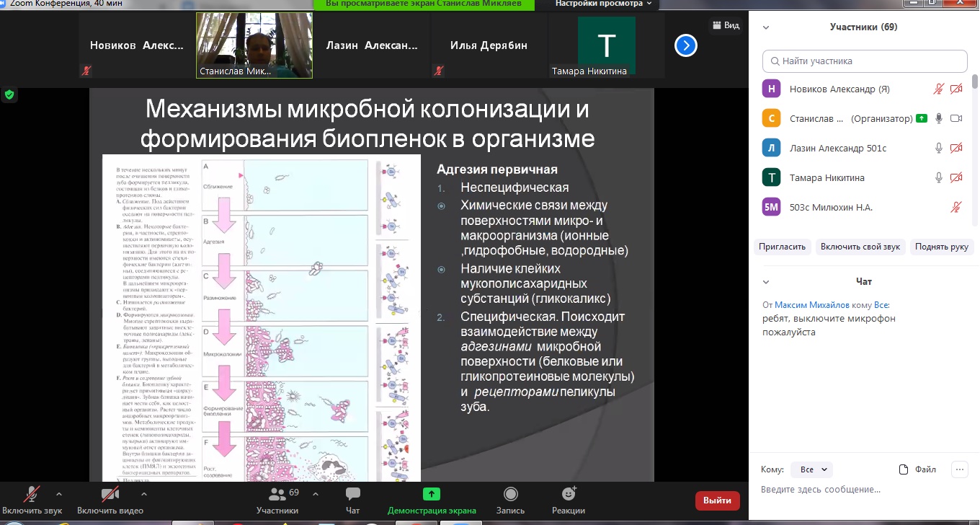Leave the meeting with the Выйти button
The image size is (980, 525).
pos(717,500)
